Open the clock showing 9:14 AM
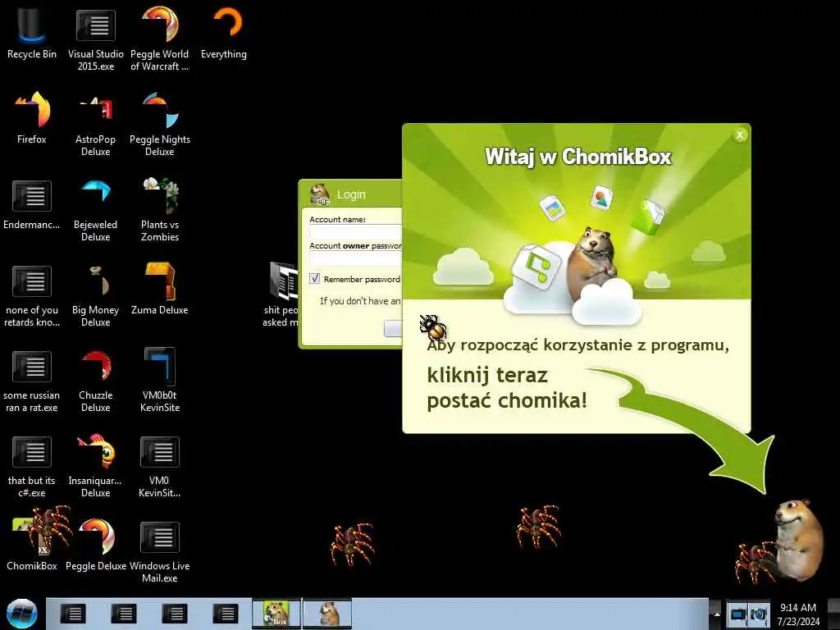Image resolution: width=840 pixels, height=630 pixels. pyautogui.click(x=798, y=614)
